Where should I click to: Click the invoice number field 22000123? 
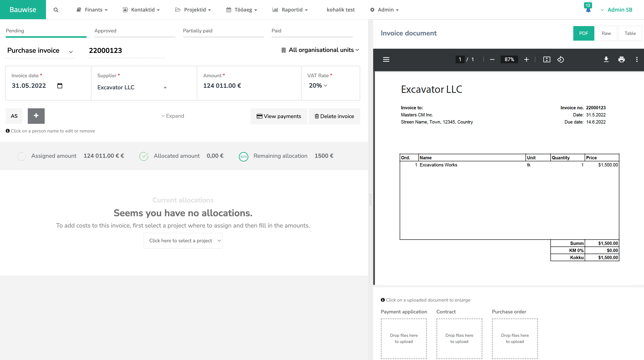click(x=105, y=50)
